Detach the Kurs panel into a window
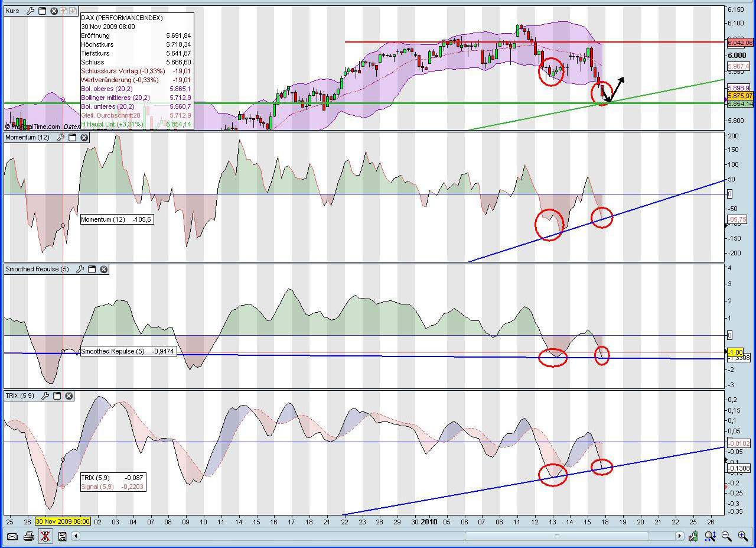Image resolution: width=756 pixels, height=548 pixels. [x=43, y=11]
